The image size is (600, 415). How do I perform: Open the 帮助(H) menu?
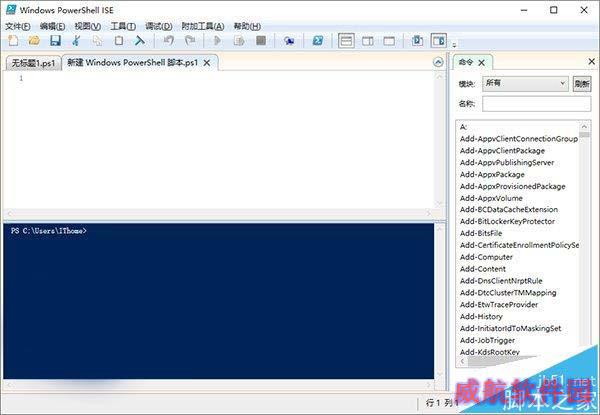click(247, 26)
